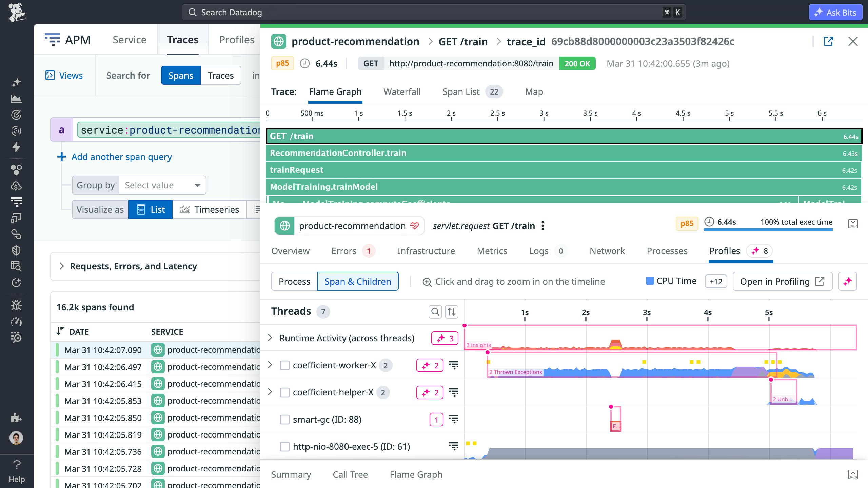Viewport: 868px width, 488px height.
Task: Click the open-trace-in-new-window icon
Action: pyautogui.click(x=828, y=41)
